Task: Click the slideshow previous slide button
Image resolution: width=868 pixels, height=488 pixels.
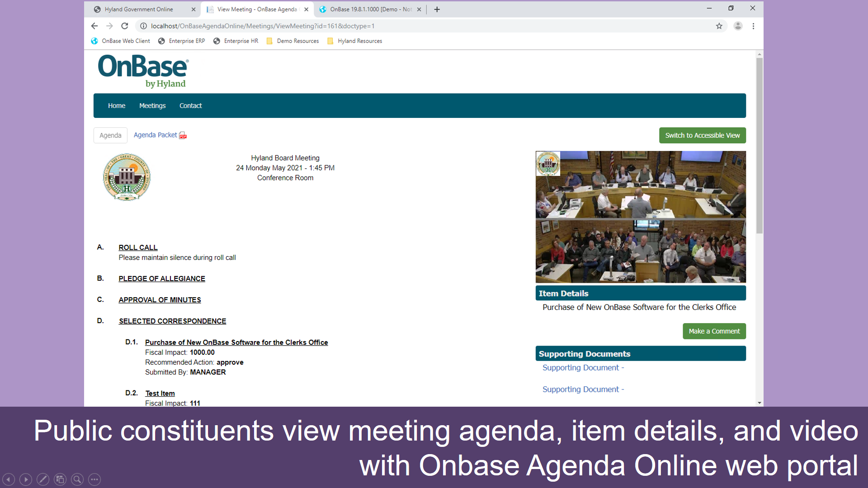Action: tap(9, 479)
